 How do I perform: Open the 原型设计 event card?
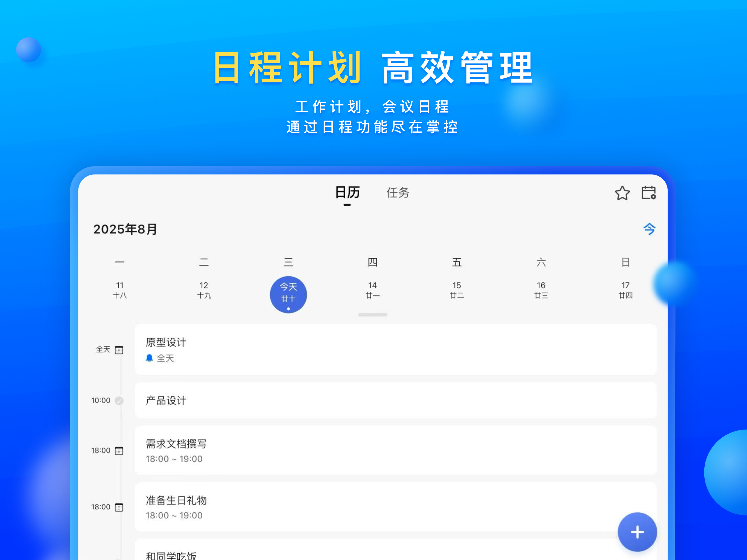[396, 349]
